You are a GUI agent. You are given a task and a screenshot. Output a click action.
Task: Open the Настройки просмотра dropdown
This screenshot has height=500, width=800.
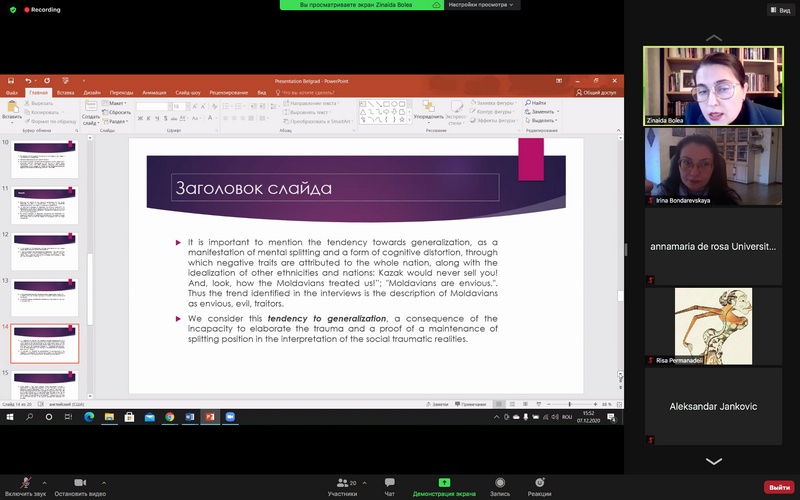tap(482, 5)
